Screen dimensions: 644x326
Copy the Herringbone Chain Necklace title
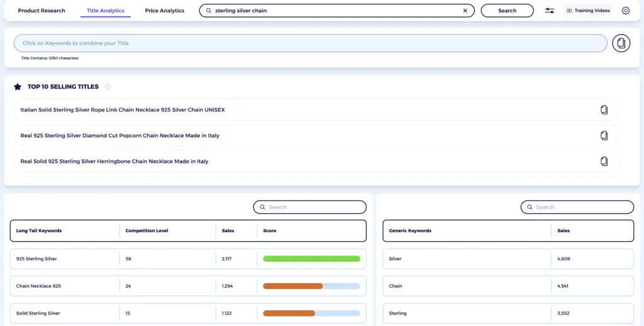[604, 161]
